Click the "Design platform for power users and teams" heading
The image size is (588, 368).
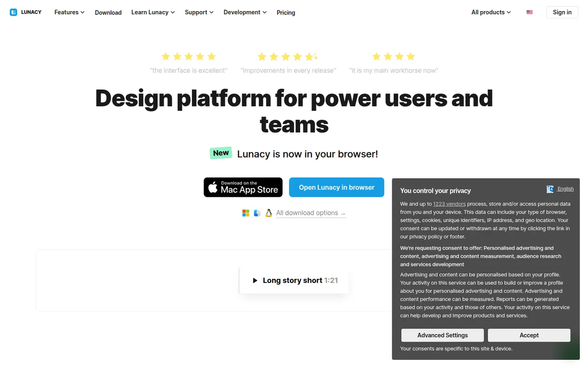pos(294,111)
